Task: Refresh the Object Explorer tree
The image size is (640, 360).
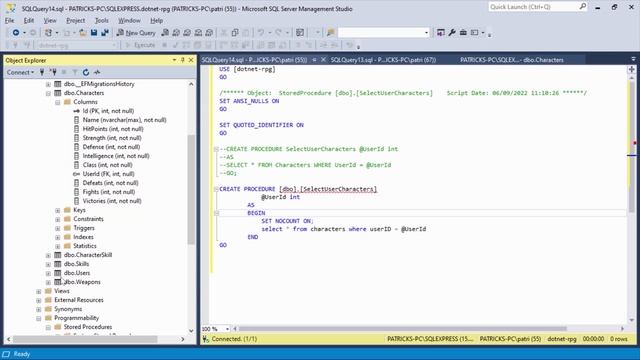Action: click(86, 72)
